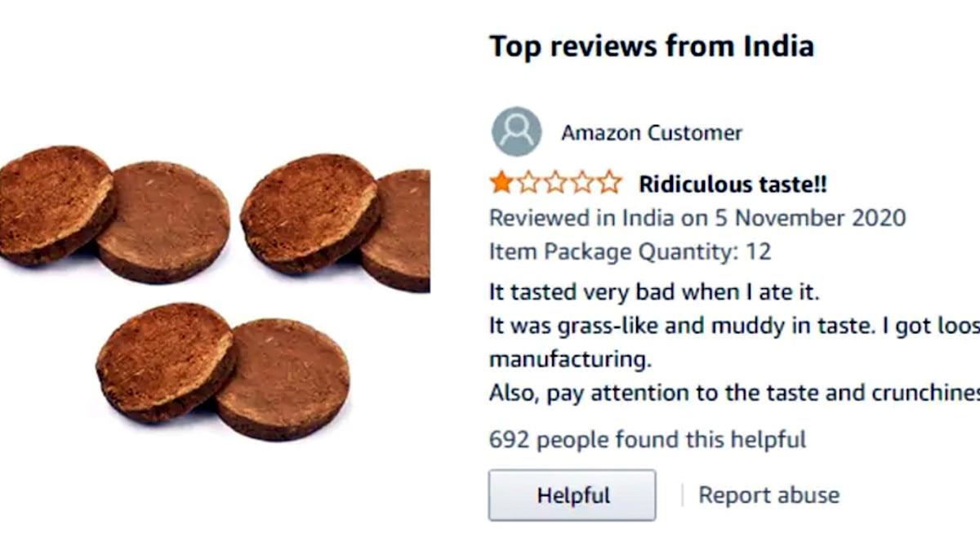Click the "Item Package Quantity: 12" text
Viewport: 980px width, 551px height.
coord(630,251)
